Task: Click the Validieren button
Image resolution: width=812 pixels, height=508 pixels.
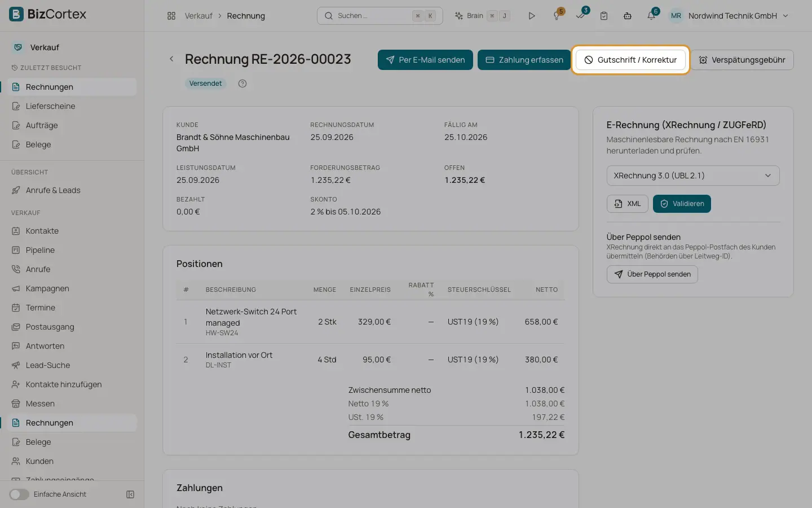Action: click(x=682, y=204)
